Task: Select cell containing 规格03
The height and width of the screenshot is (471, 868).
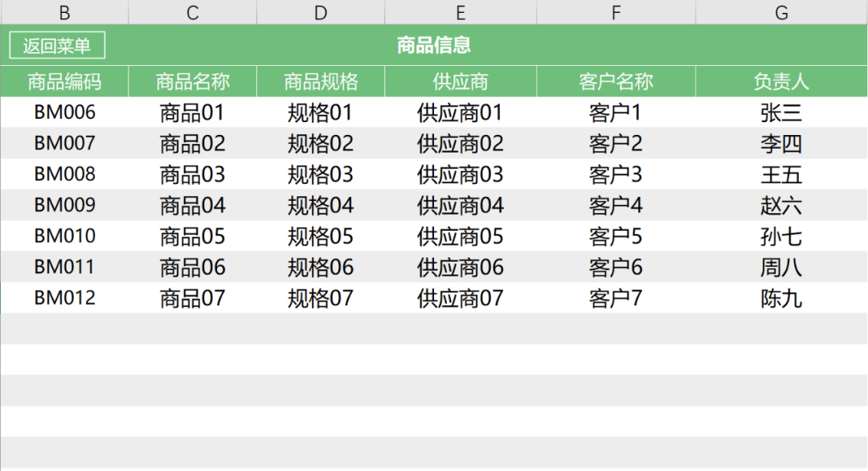Action: 321,174
